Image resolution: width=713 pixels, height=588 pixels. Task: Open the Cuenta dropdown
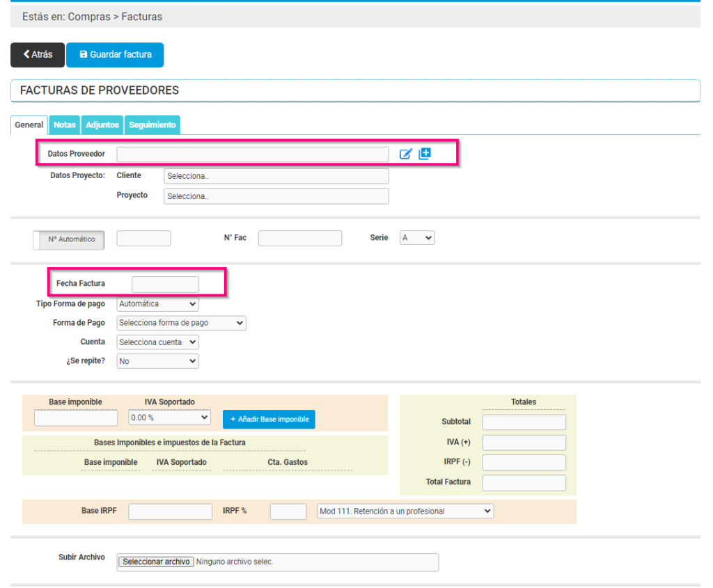tap(157, 342)
